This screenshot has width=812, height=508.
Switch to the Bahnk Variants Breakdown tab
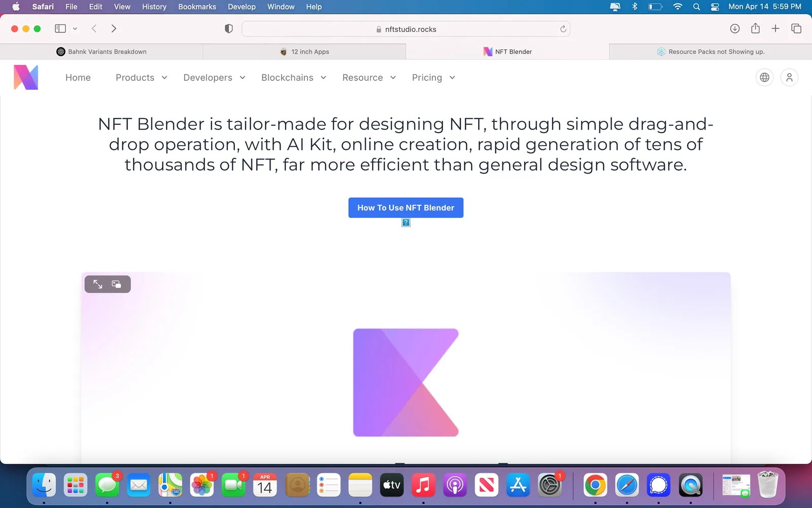click(x=101, y=52)
